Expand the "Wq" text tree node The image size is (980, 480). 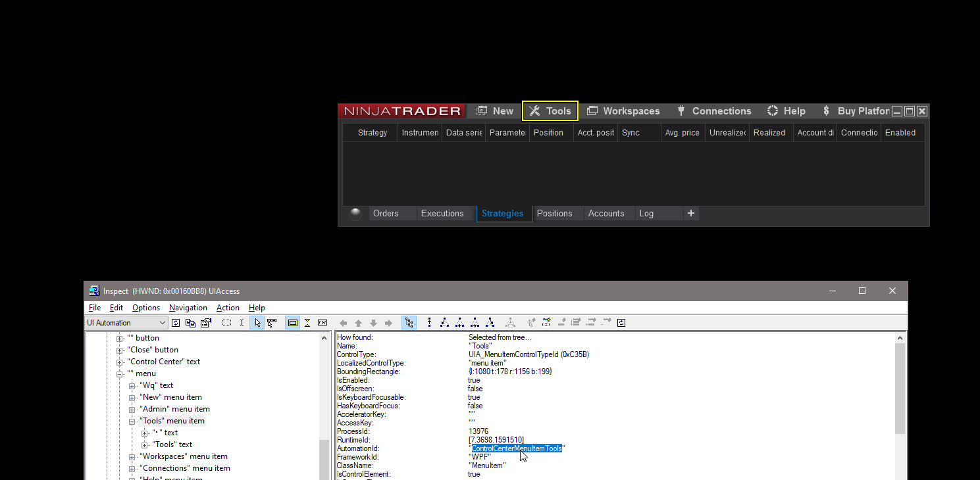click(x=132, y=386)
